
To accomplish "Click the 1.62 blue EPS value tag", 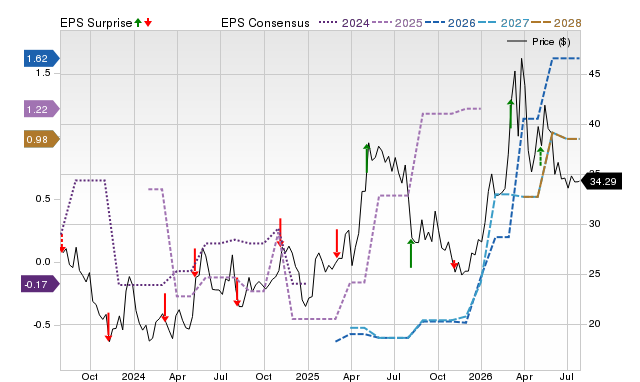I will coord(42,59).
